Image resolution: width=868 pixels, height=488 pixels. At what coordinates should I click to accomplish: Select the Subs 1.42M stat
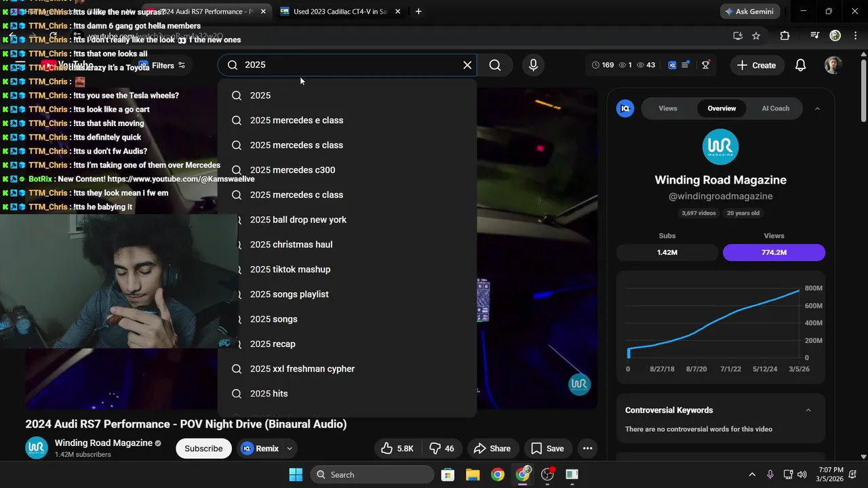point(667,252)
